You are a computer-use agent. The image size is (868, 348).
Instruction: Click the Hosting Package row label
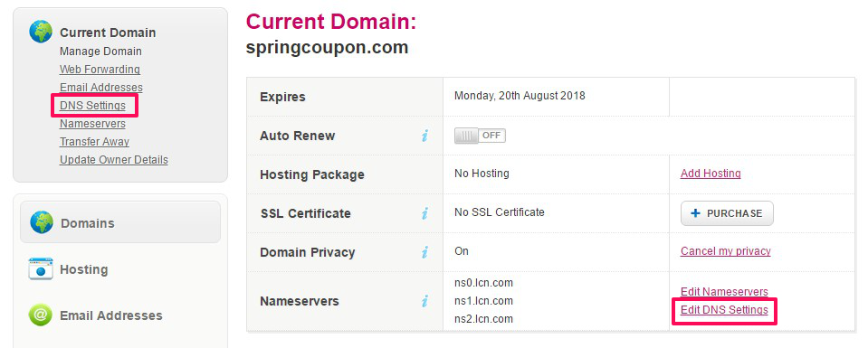[x=312, y=174]
